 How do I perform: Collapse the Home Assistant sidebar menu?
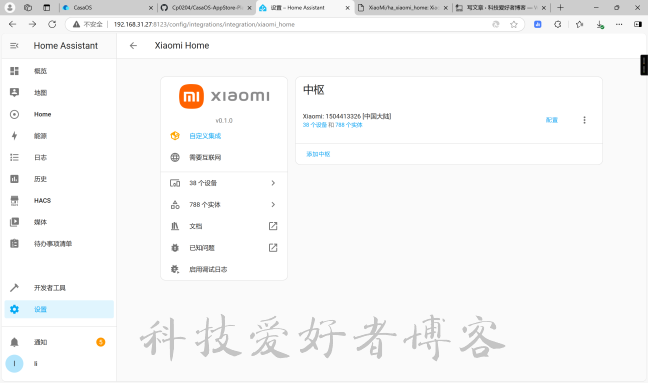click(x=14, y=45)
